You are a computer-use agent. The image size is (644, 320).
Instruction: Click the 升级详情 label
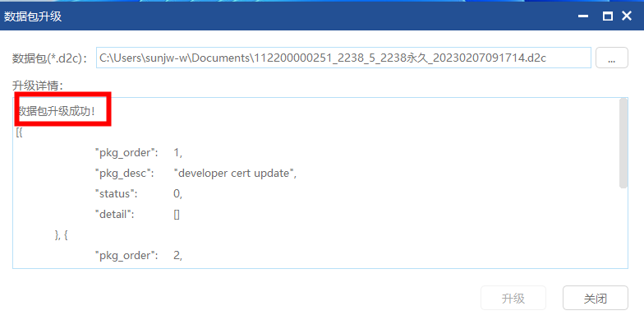(x=37, y=86)
